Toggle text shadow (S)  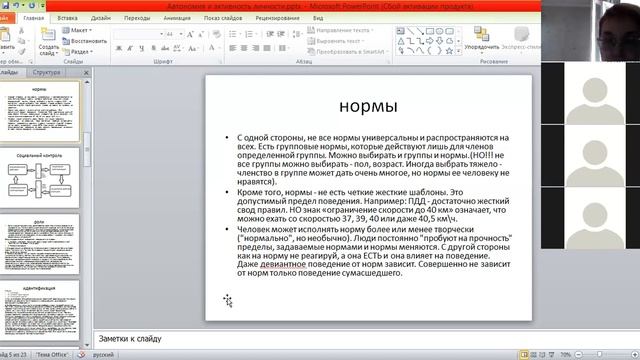pos(153,48)
